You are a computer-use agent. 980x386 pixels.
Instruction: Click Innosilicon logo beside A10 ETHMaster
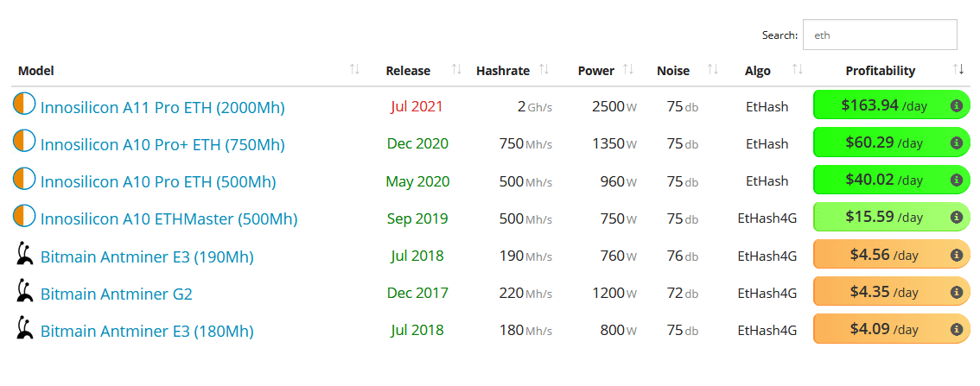[24, 216]
